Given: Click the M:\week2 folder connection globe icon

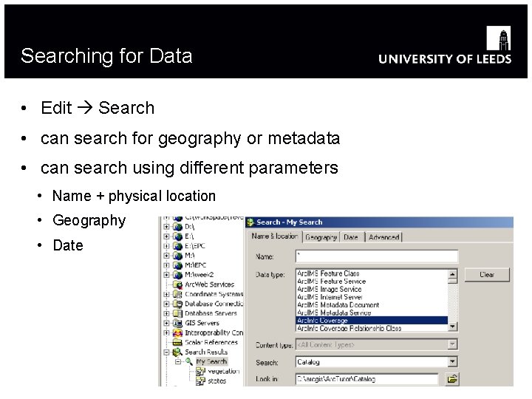Looking at the screenshot, I should [x=178, y=275].
